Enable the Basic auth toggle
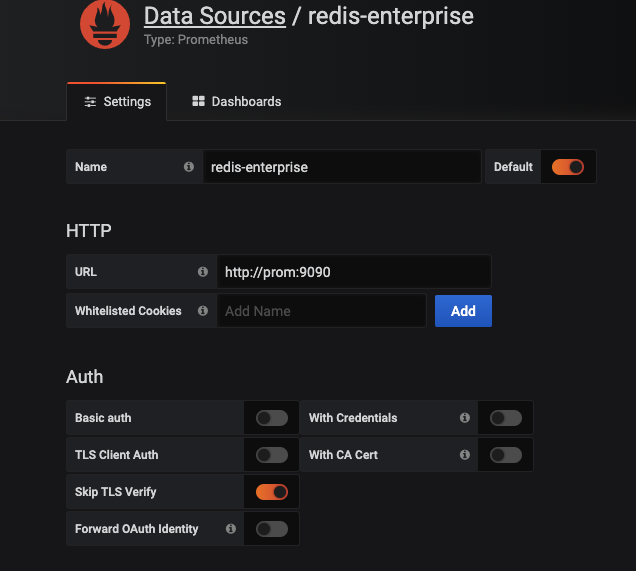 click(272, 418)
